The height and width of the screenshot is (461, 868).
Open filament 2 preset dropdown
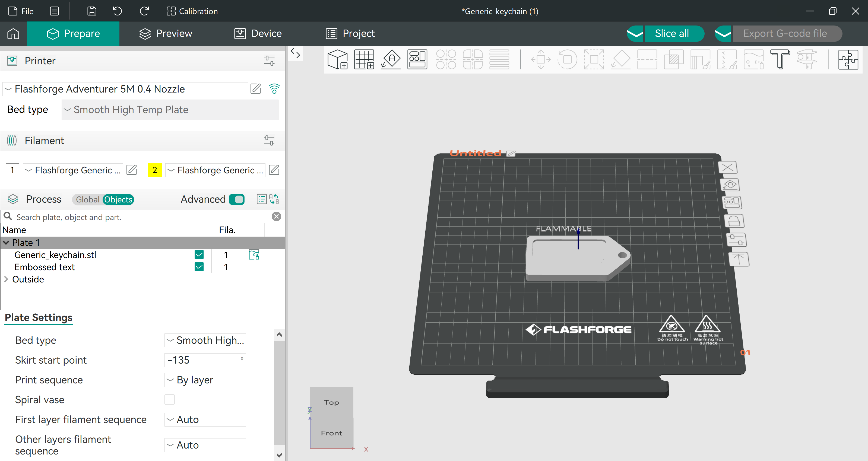click(216, 170)
